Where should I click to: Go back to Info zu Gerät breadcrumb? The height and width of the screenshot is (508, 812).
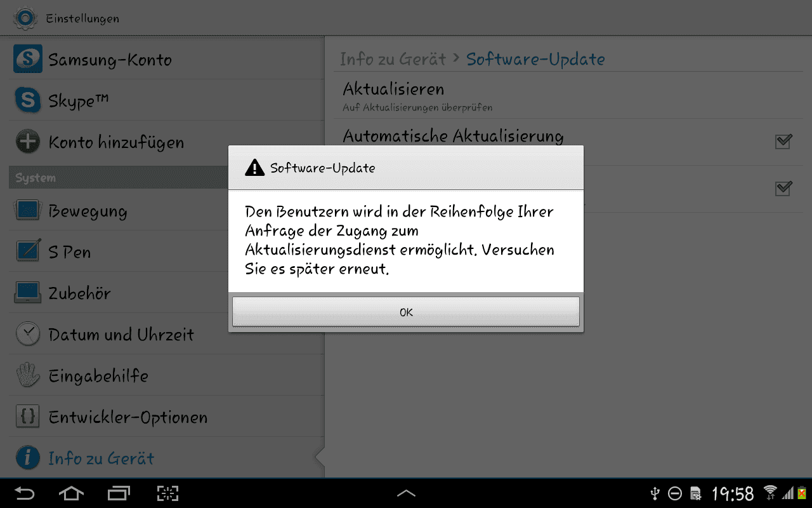393,59
